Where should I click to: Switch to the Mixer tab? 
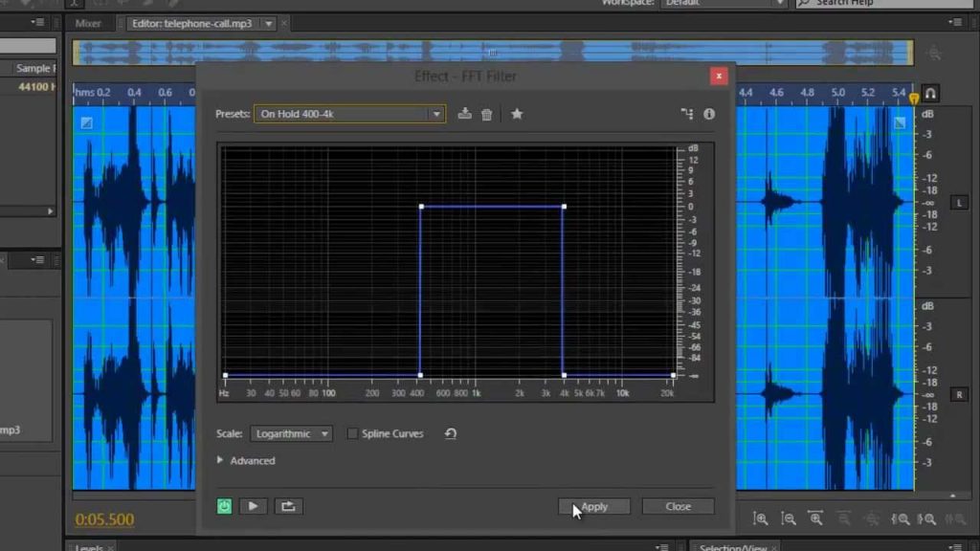[x=88, y=23]
